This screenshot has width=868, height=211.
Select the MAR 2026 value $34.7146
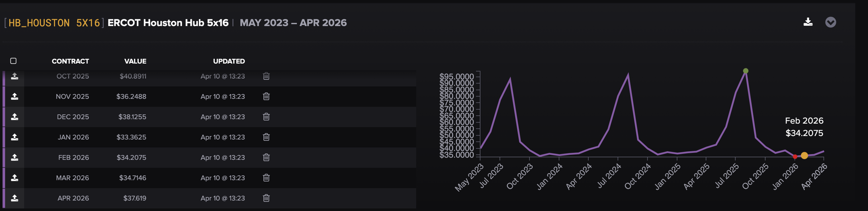[133, 178]
